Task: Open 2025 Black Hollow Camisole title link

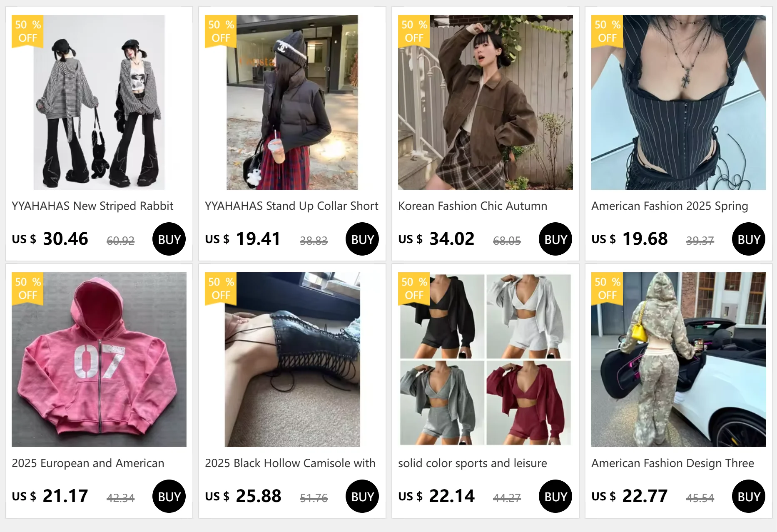Action: click(x=290, y=463)
